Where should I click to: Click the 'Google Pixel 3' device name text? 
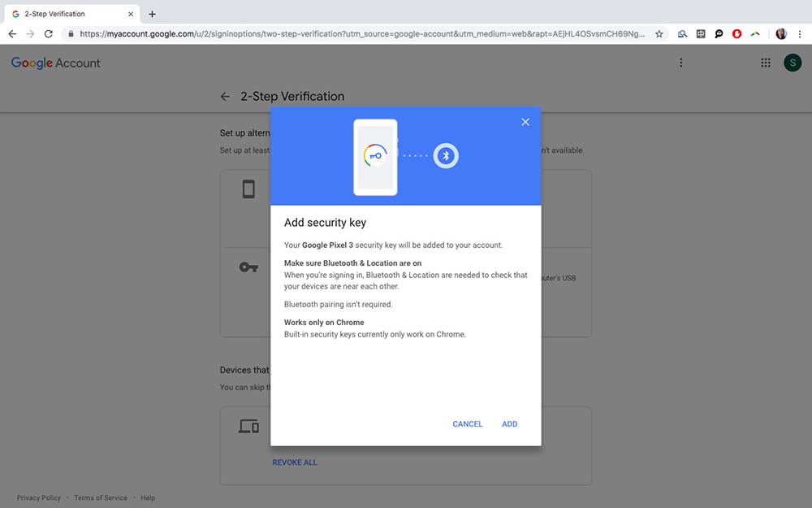[327, 245]
